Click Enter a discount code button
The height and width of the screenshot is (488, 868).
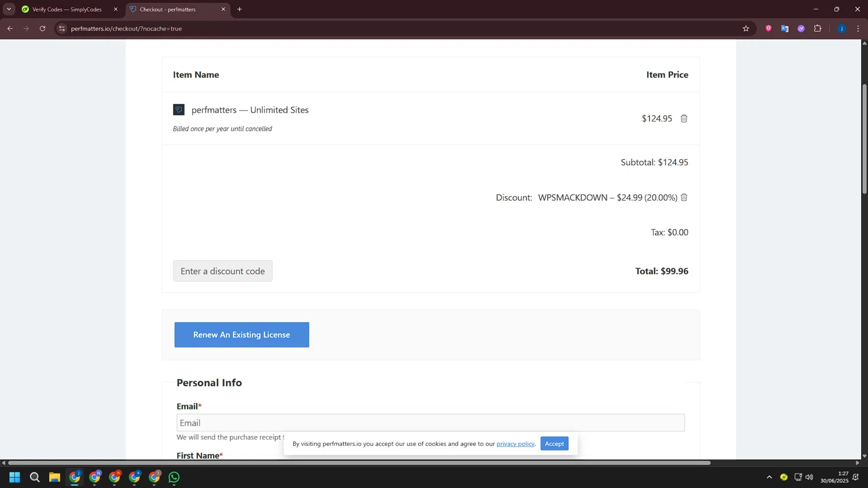tap(223, 271)
